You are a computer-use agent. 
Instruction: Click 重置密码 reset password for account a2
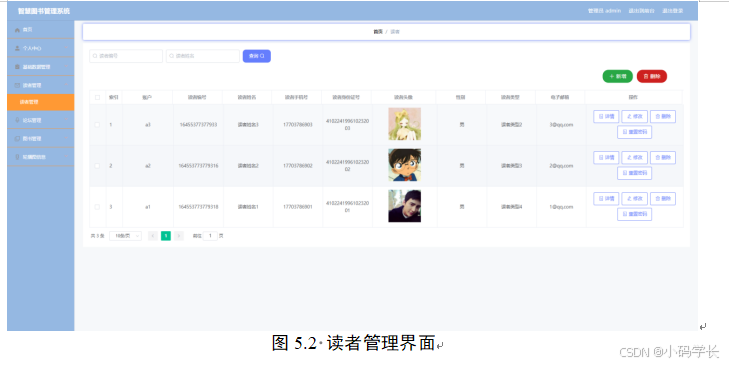[x=635, y=173]
